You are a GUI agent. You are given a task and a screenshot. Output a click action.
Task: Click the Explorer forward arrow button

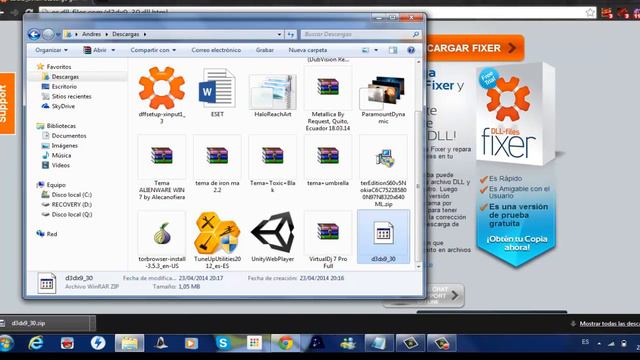coord(48,35)
